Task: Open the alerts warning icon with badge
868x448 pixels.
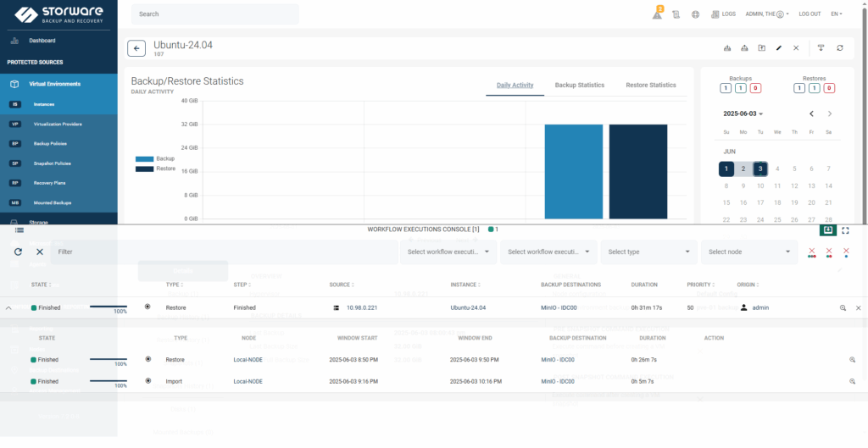Action: [x=657, y=14]
